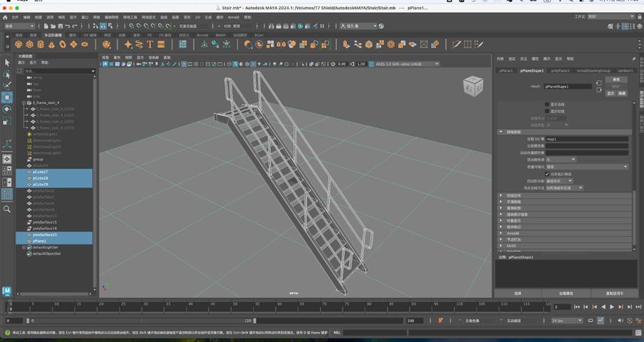Click the magnifier search icon in toolbox
644x342 pixels.
coord(7,209)
